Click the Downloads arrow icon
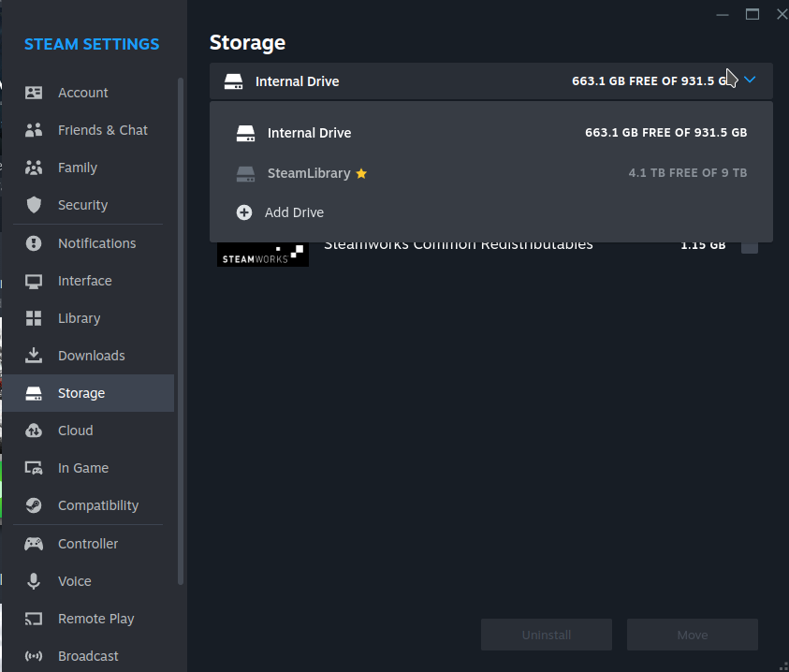The image size is (789, 672). coord(34,356)
